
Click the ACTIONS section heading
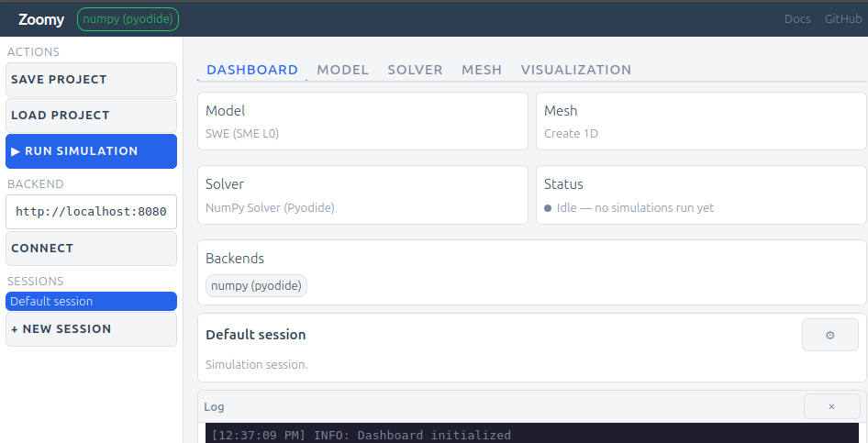(33, 52)
